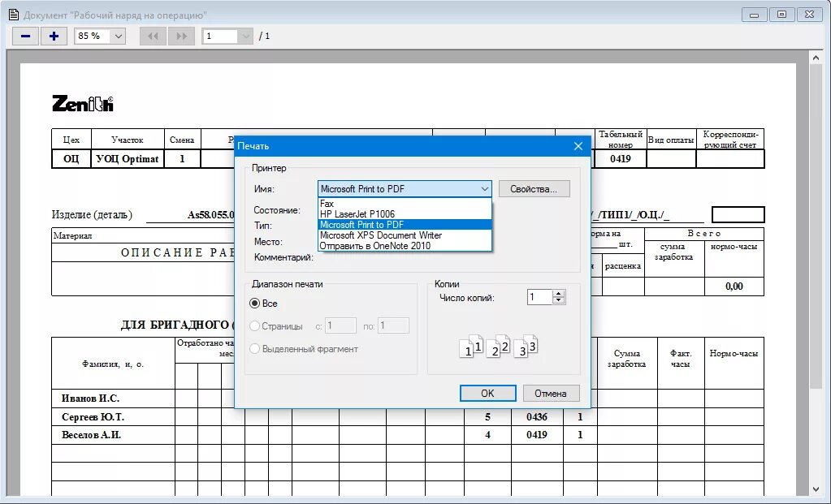
Task: Open the page number dropdown
Action: (245, 36)
